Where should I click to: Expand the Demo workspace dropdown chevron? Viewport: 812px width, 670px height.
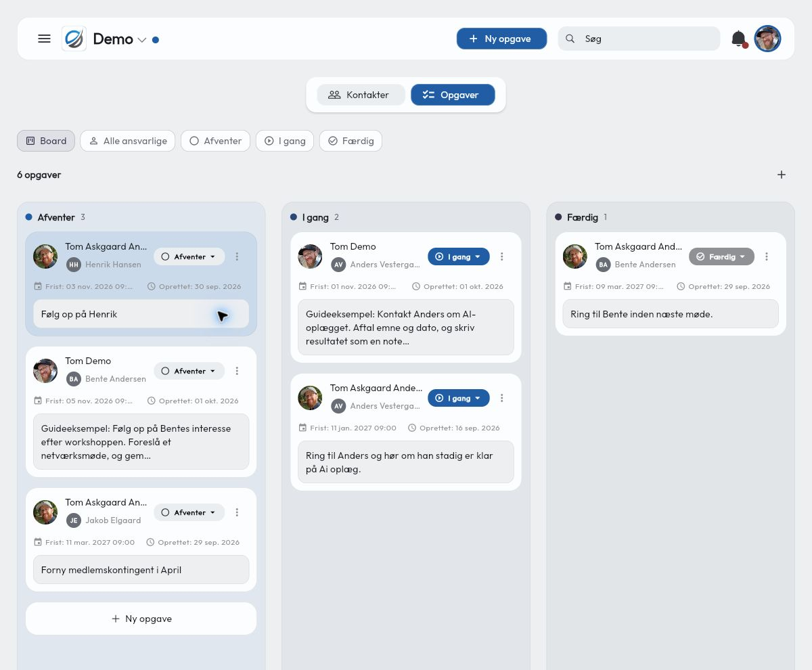pyautogui.click(x=142, y=40)
